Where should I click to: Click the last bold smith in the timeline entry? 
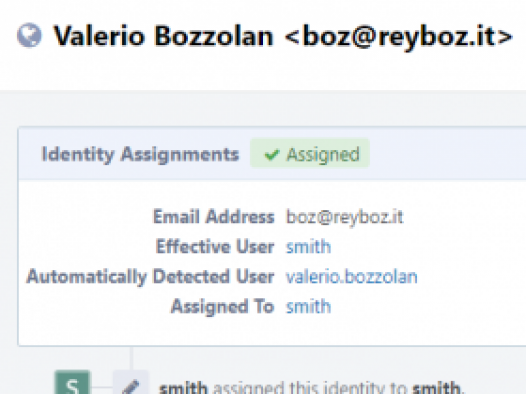click(x=436, y=387)
